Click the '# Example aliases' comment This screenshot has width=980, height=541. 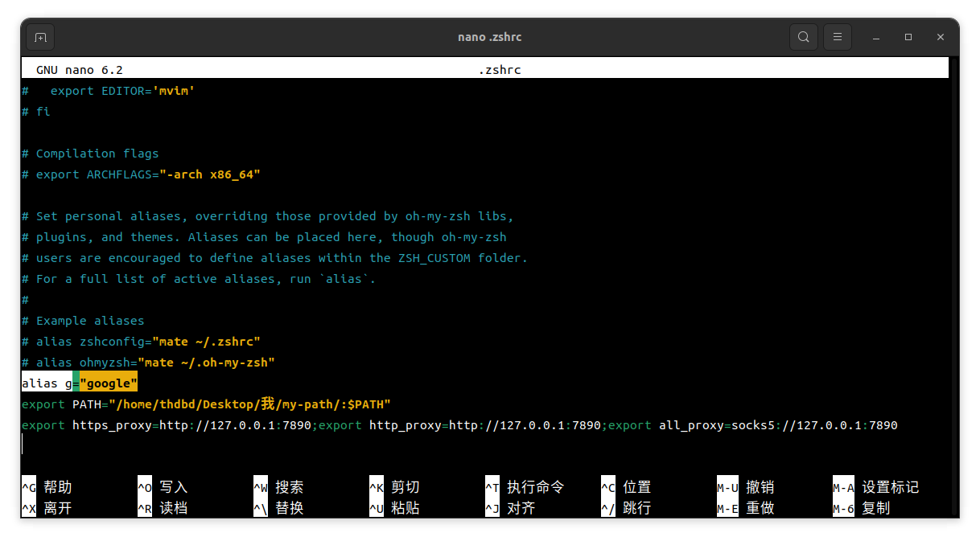pyautogui.click(x=83, y=321)
